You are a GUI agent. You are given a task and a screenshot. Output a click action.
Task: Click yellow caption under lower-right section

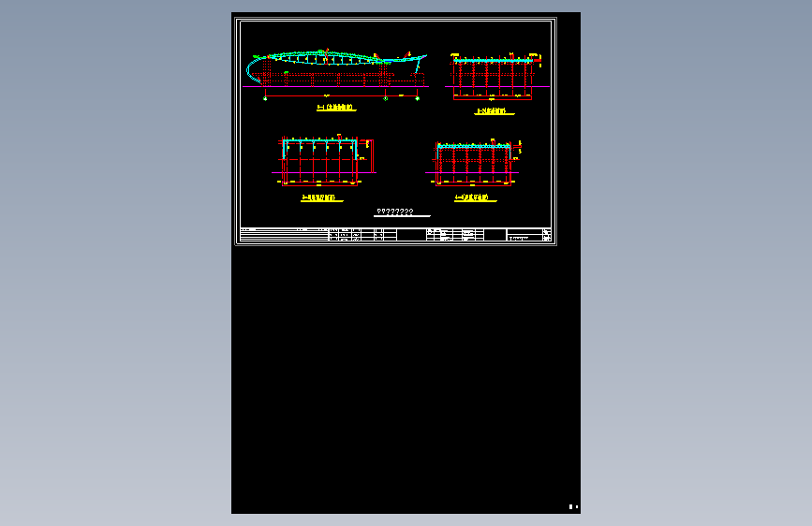point(475,197)
